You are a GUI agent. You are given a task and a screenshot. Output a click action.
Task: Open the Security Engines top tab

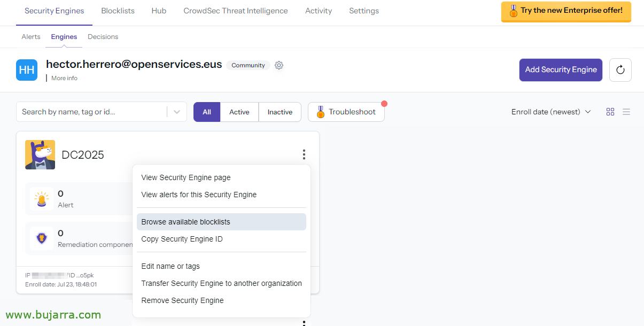pyautogui.click(x=55, y=11)
